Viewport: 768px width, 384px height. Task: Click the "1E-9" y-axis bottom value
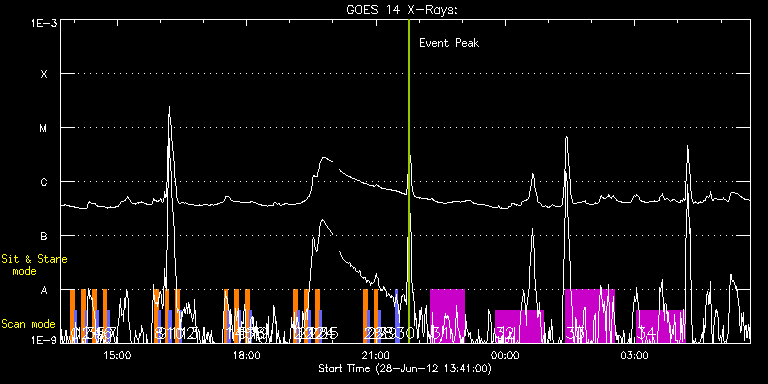[43, 340]
